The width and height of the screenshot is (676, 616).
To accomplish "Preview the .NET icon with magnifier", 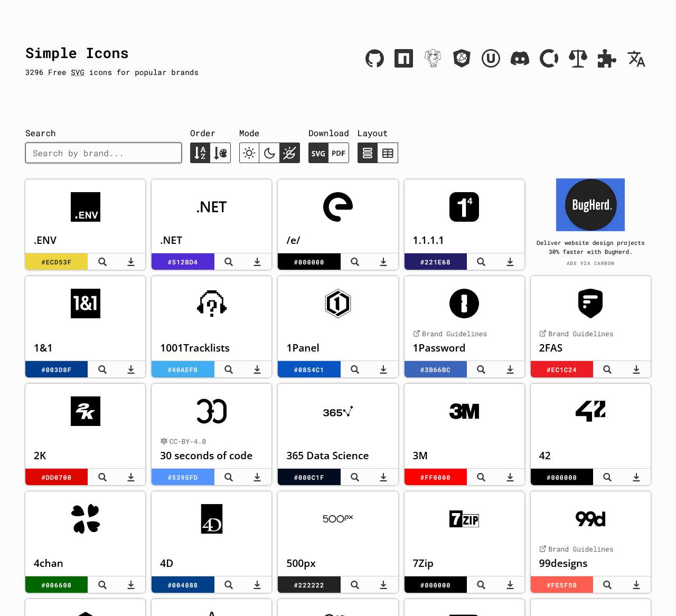I will tap(229, 262).
